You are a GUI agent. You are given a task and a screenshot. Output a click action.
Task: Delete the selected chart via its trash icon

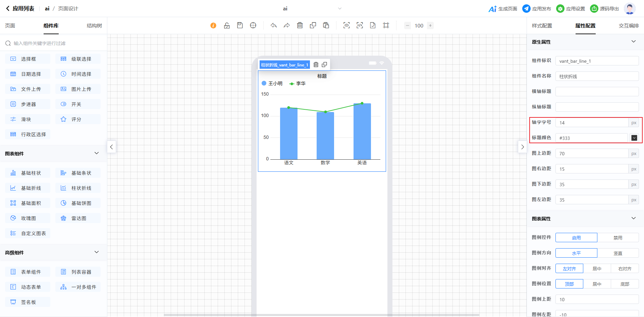point(316,65)
